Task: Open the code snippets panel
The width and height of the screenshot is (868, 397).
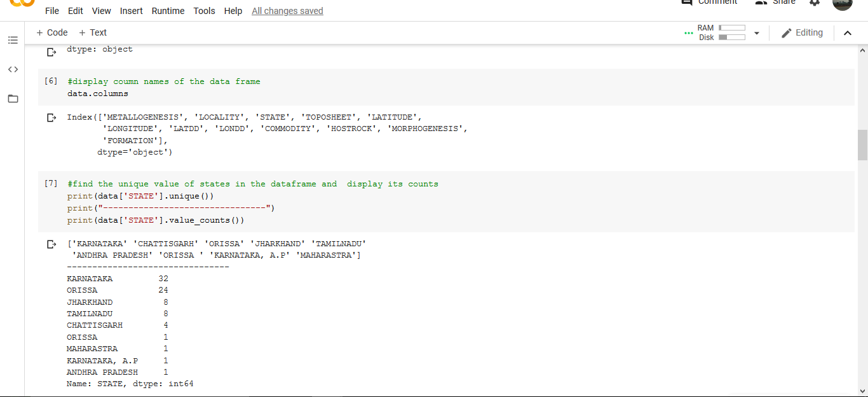Action: [x=13, y=69]
